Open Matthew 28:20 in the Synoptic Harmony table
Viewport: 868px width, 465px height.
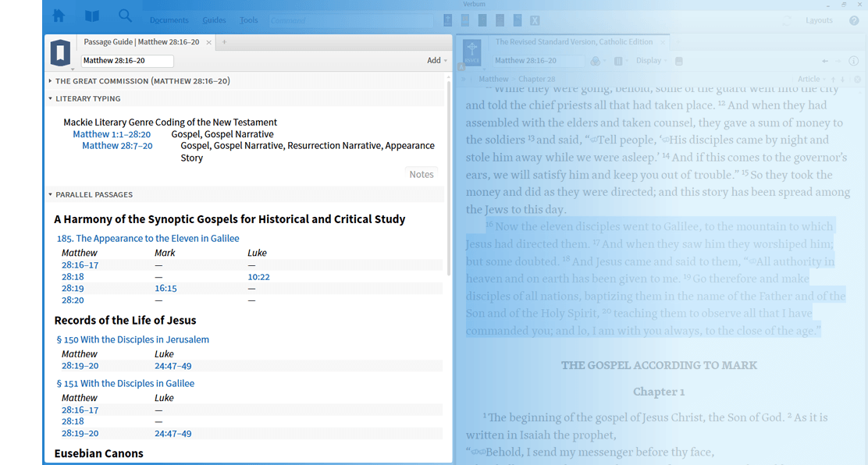point(73,300)
